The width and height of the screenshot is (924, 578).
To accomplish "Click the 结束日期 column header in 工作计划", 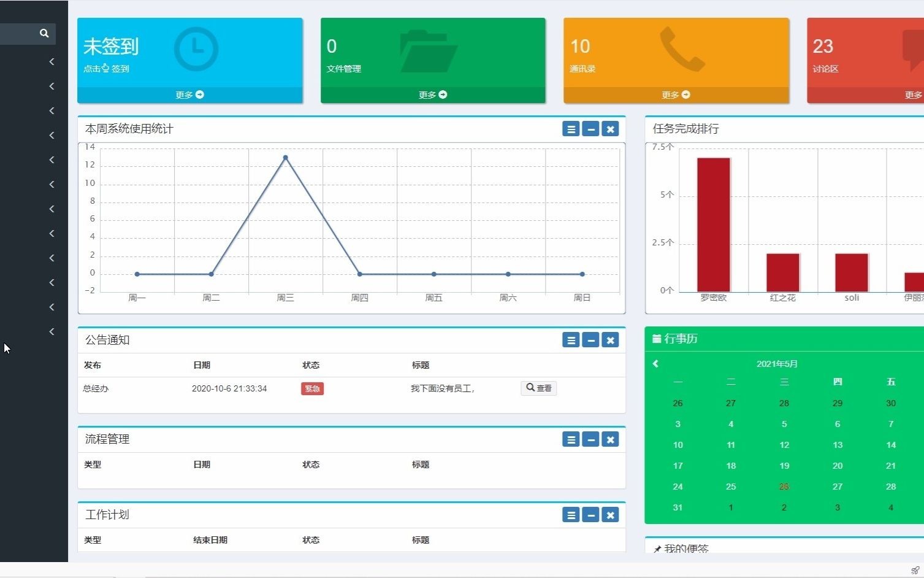I will (210, 540).
